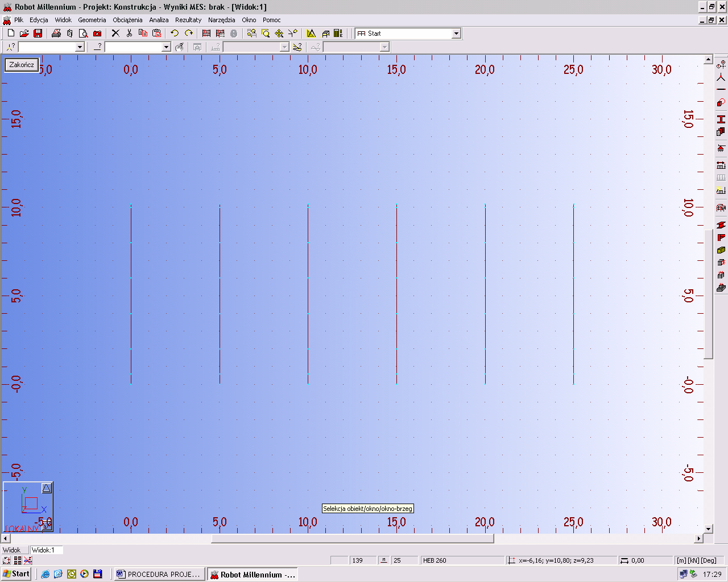Open the dimensioning triangle-ruler tool
The image size is (728, 582).
311,34
